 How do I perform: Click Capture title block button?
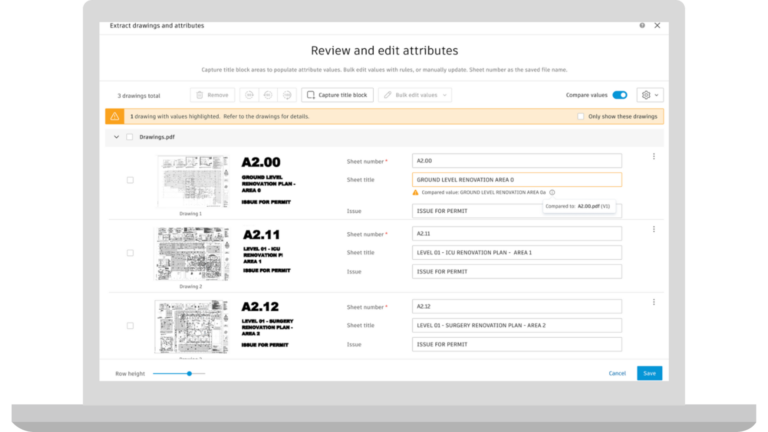click(337, 95)
